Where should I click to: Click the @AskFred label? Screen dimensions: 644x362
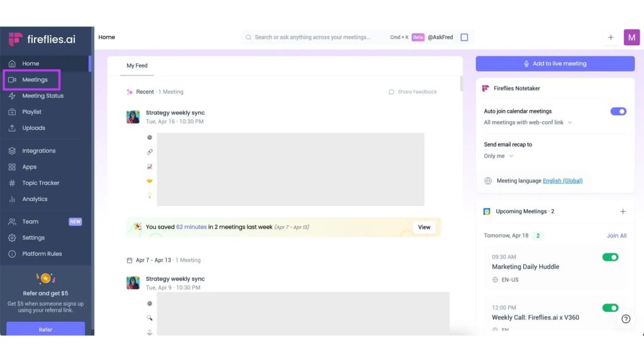tap(440, 37)
